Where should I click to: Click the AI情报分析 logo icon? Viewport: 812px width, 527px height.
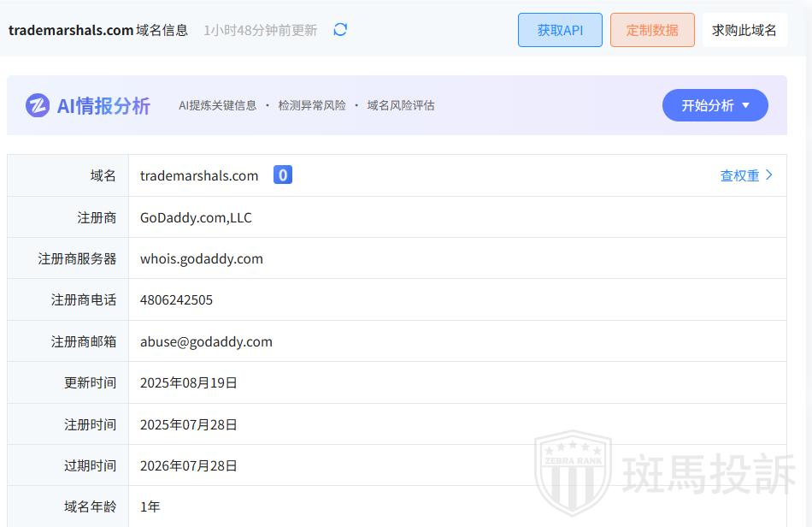pos(38,105)
